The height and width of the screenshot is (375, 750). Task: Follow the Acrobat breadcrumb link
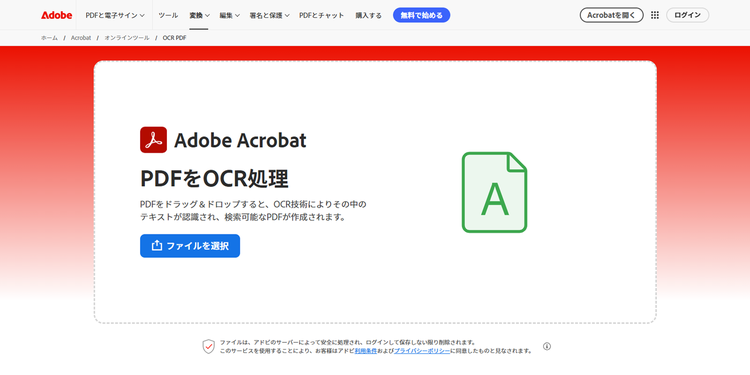pyautogui.click(x=81, y=38)
